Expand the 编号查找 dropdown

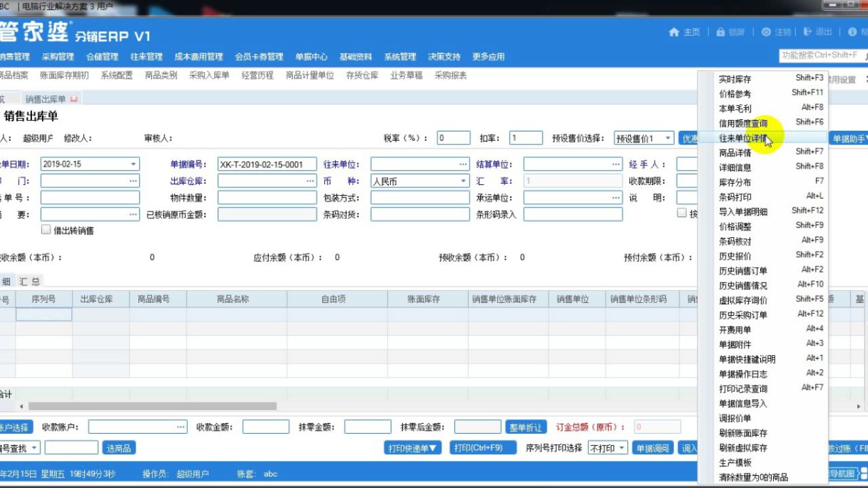click(x=34, y=448)
